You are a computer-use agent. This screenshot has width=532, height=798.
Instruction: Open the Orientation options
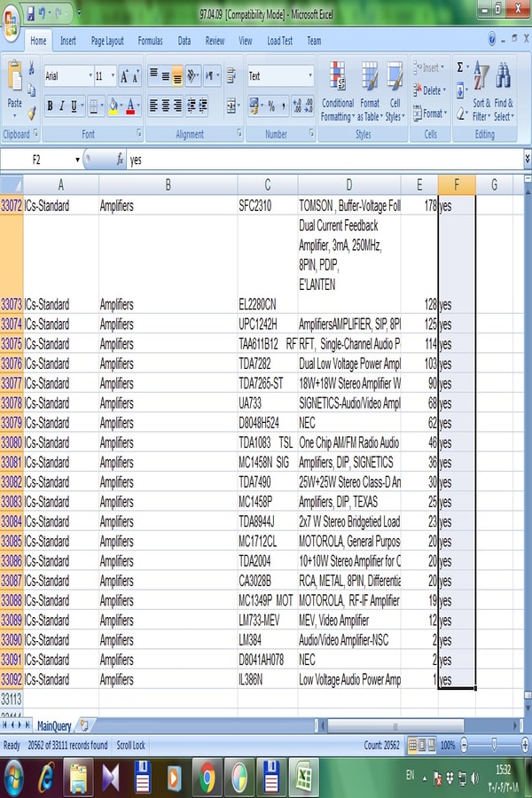[x=192, y=76]
